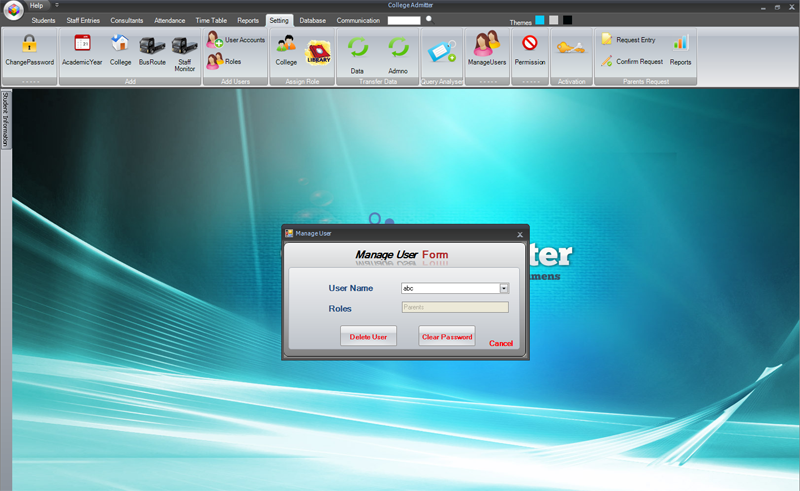Open the Activation key icon
The image size is (800, 491).
click(x=570, y=48)
